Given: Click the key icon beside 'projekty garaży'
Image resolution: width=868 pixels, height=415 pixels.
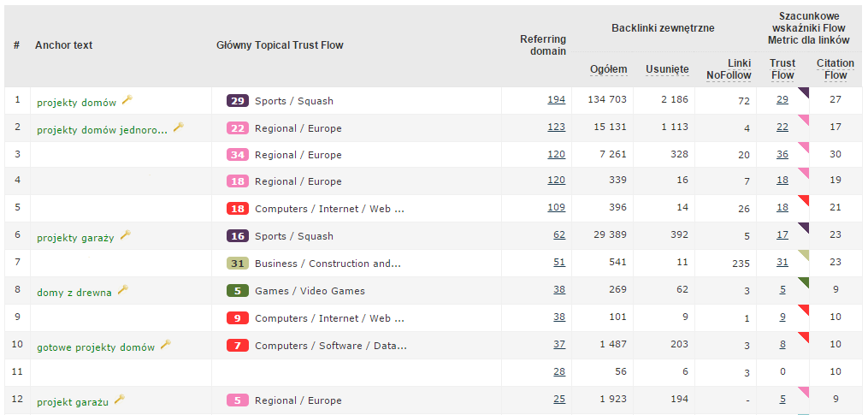Looking at the screenshot, I should 125,234.
